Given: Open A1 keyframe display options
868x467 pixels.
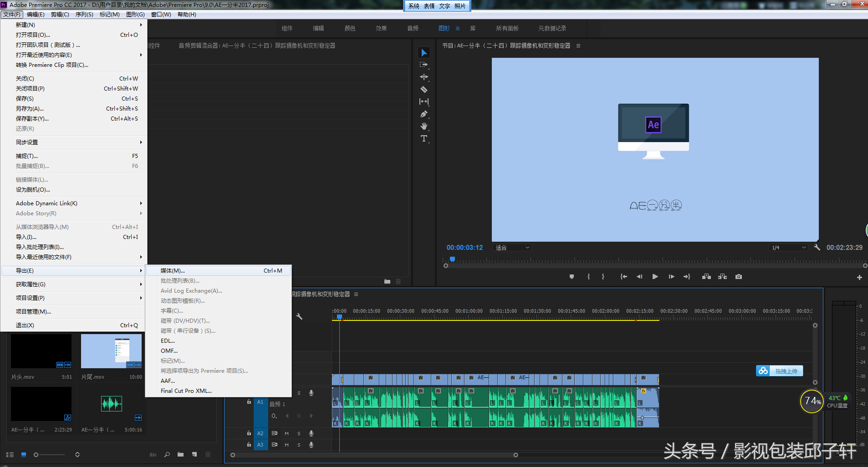Looking at the screenshot, I should pyautogui.click(x=274, y=416).
